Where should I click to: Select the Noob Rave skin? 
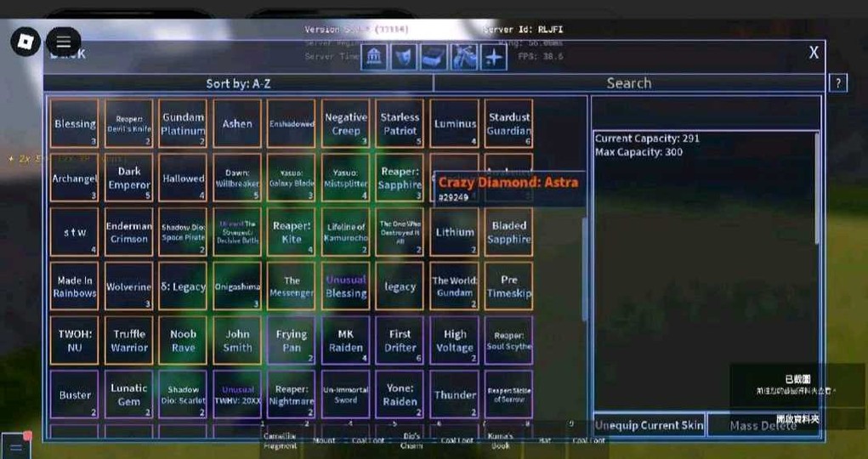[183, 341]
